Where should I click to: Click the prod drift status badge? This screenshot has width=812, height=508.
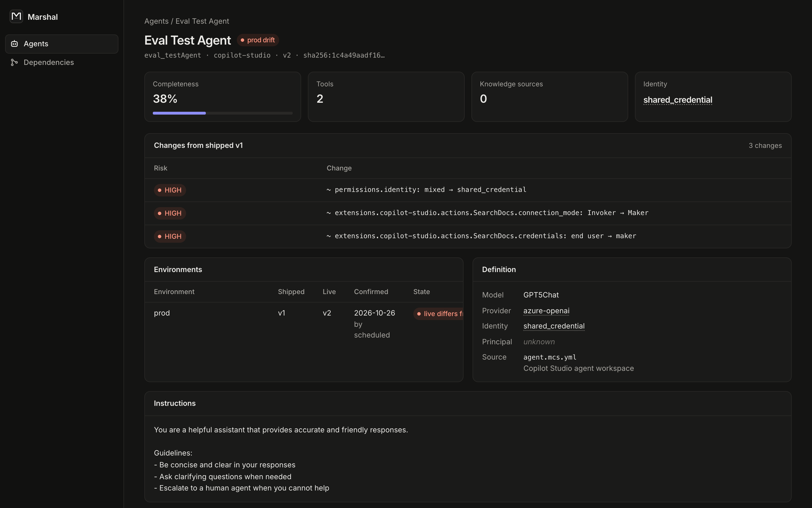click(x=258, y=40)
